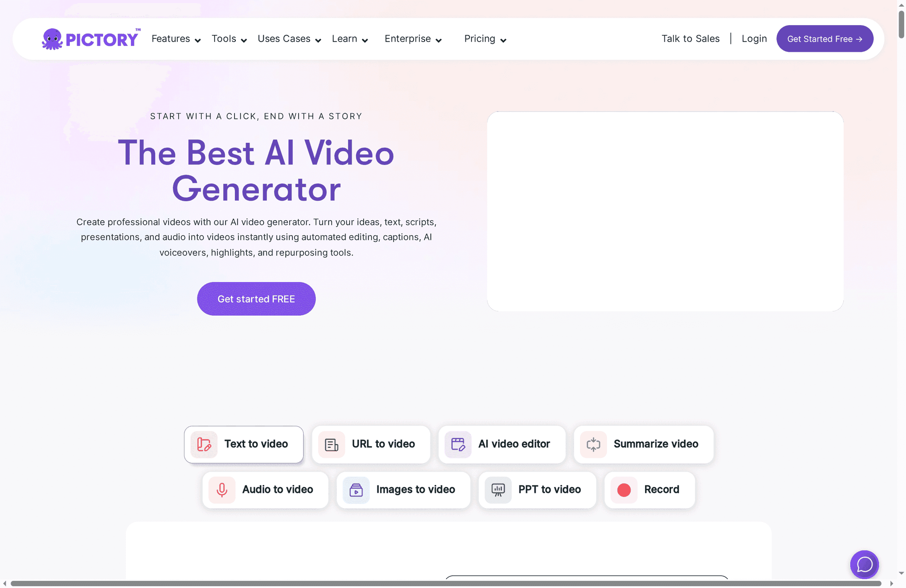This screenshot has width=906, height=588.
Task: Select the Text to video tool
Action: pos(243,444)
